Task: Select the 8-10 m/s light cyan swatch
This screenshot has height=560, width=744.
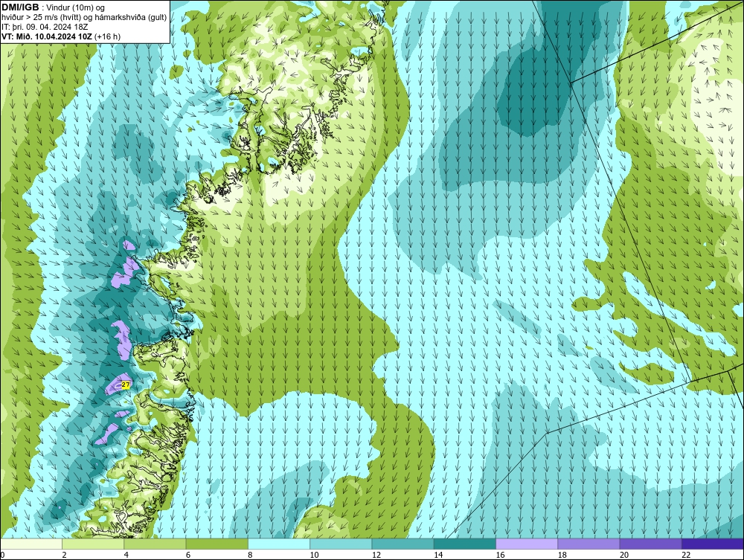Action: click(x=279, y=544)
